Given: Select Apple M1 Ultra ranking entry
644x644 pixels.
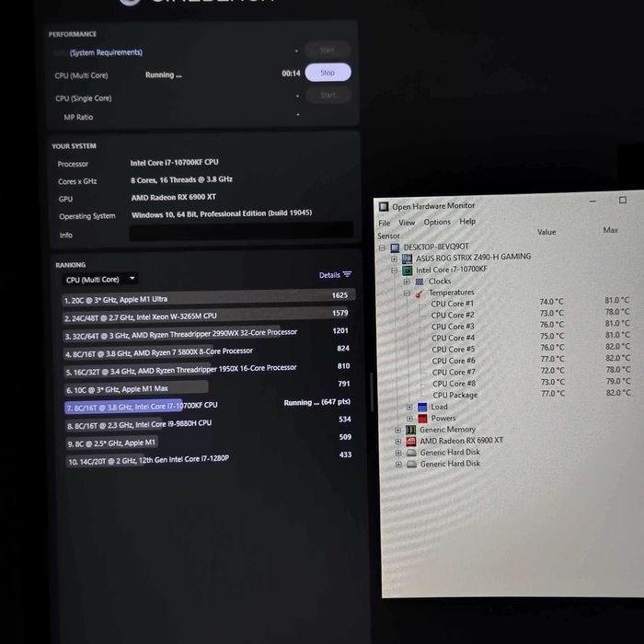Looking at the screenshot, I should pos(209,297).
